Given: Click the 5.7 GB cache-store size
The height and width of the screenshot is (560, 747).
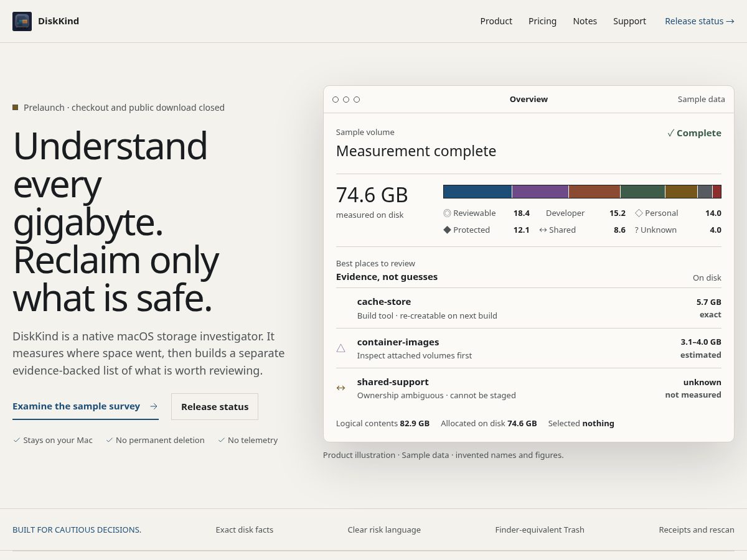Looking at the screenshot, I should coord(709,302).
